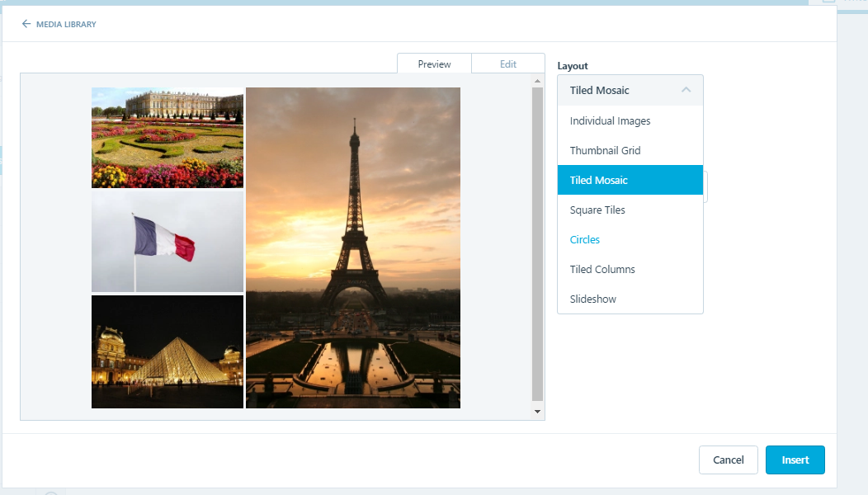Cancel the gallery dialog
The image size is (868, 495).
(728, 460)
